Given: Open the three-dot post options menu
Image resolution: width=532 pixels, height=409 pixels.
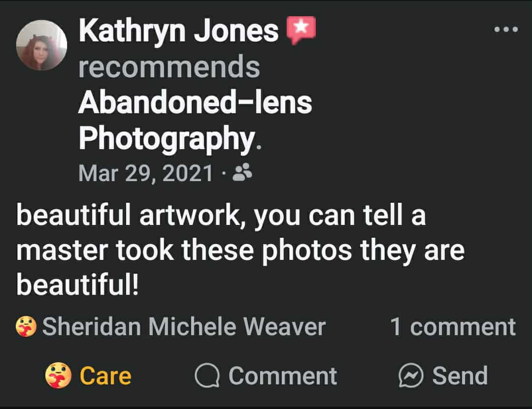Looking at the screenshot, I should 506,30.
